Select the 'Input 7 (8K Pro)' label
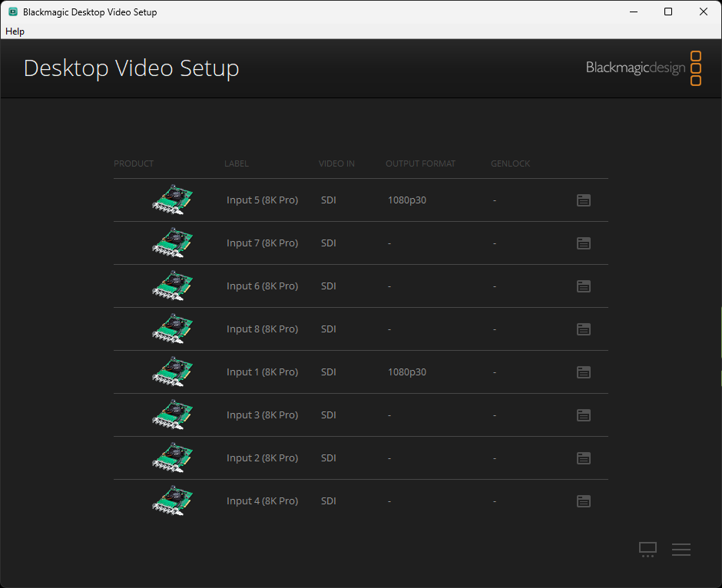This screenshot has height=588, width=722. [x=263, y=243]
